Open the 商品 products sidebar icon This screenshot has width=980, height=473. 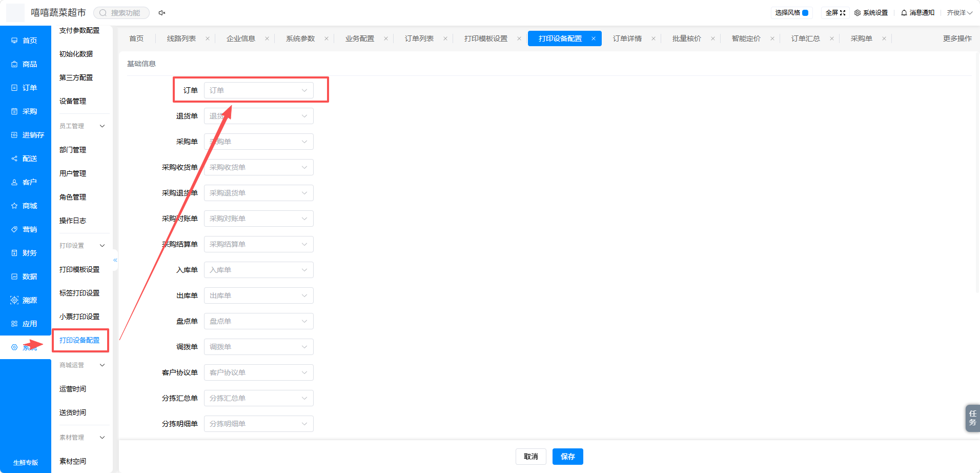[14, 64]
